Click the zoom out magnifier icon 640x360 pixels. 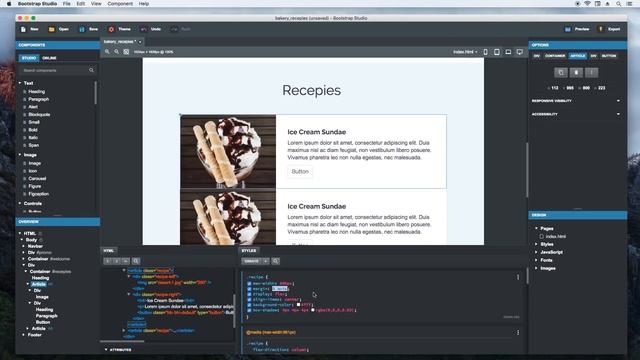[116, 52]
